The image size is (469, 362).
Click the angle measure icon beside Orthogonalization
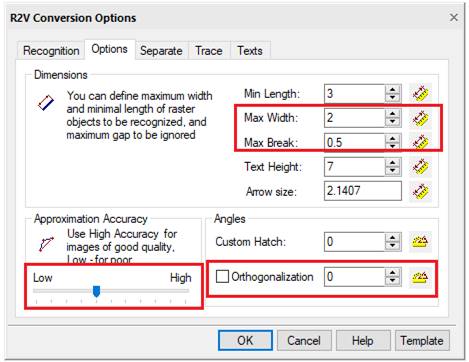(420, 277)
